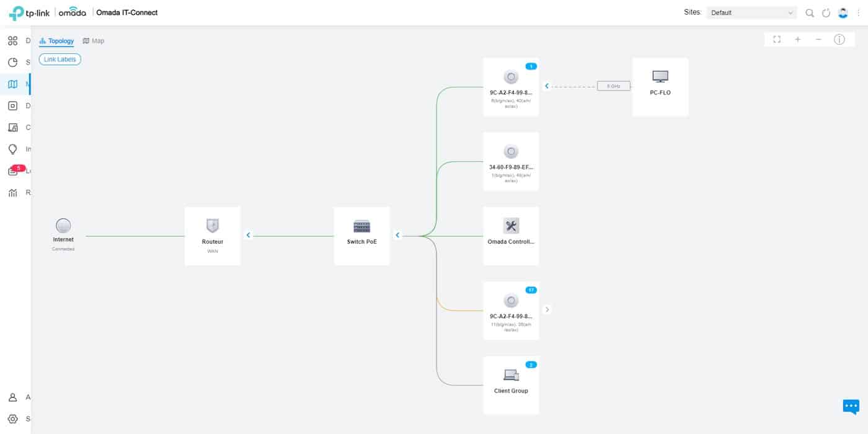This screenshot has width=868, height=434.
Task: Zoom in using the plus control
Action: pyautogui.click(x=797, y=39)
